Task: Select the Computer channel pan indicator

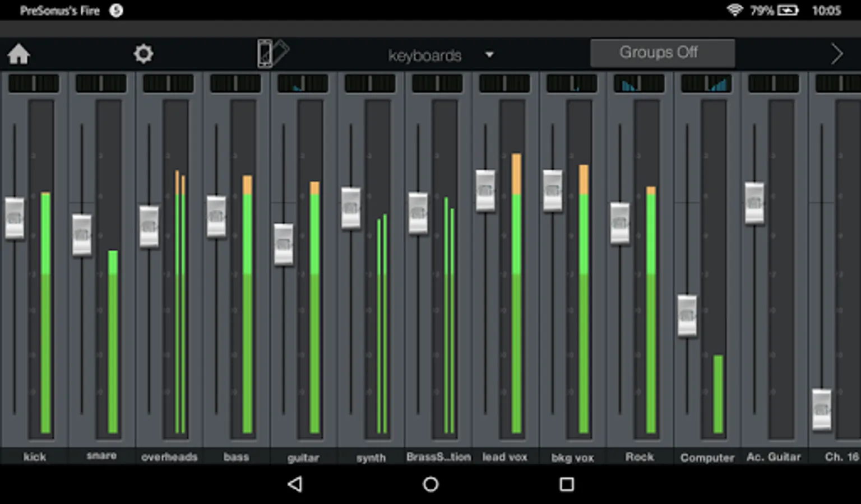Action: click(706, 83)
